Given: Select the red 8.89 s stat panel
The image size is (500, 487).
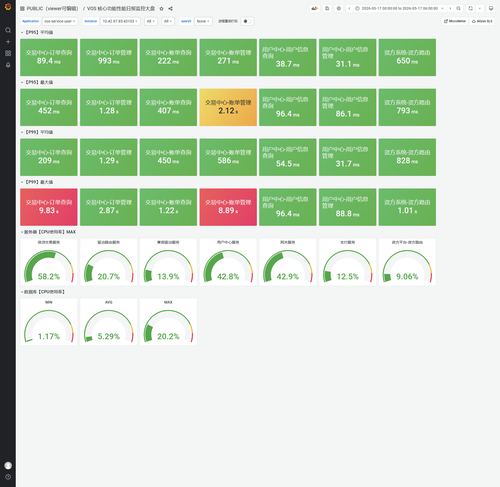Looking at the screenshot, I should 228,207.
